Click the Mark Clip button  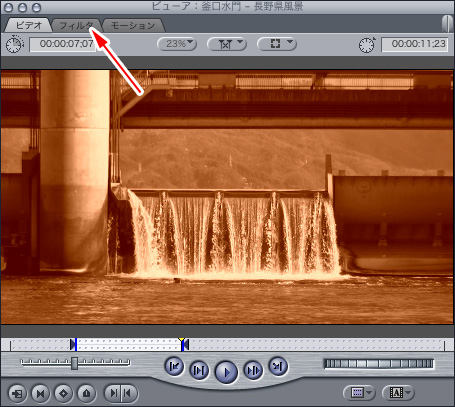[x=40, y=393]
